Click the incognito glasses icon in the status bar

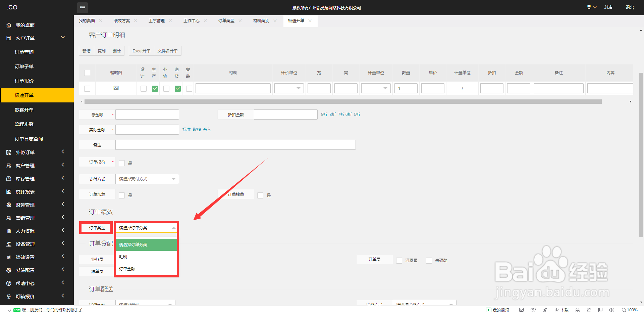[x=578, y=310]
